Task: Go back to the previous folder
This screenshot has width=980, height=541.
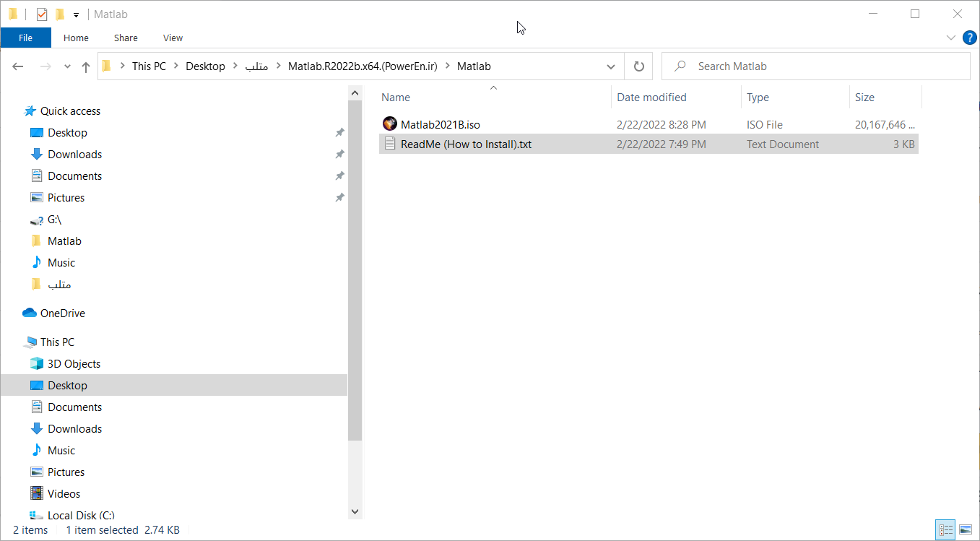Action: tap(18, 66)
